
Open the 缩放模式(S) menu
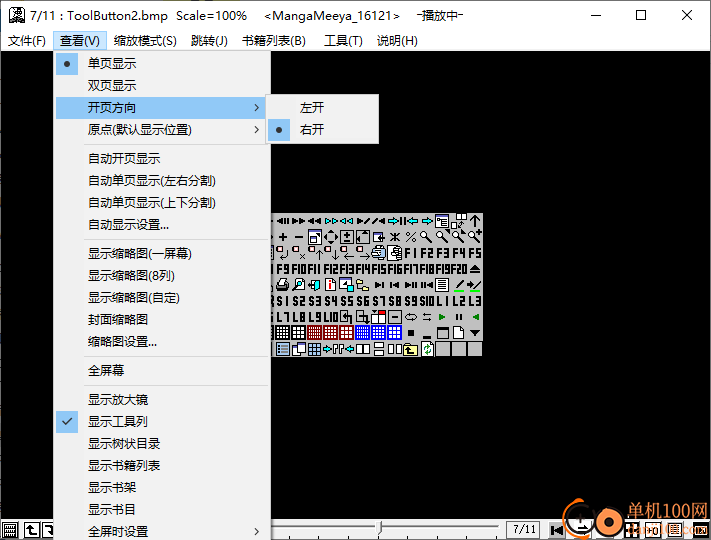click(145, 41)
